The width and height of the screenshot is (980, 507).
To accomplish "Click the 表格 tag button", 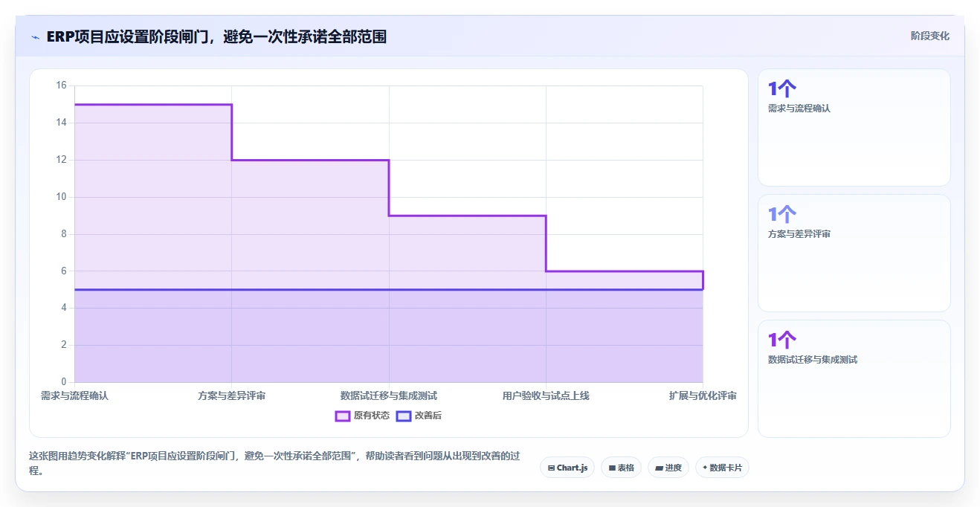I will click(621, 468).
